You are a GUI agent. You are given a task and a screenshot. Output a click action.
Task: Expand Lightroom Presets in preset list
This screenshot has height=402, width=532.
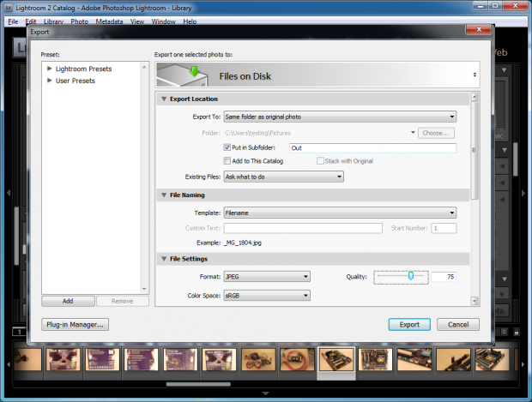point(50,69)
